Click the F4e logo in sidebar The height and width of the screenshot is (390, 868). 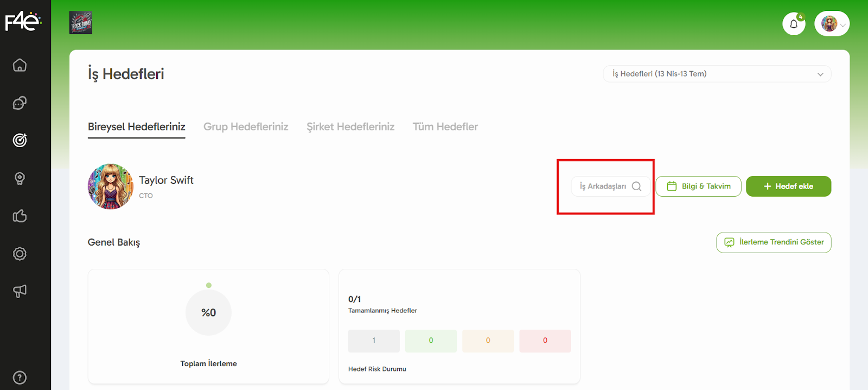(x=23, y=22)
